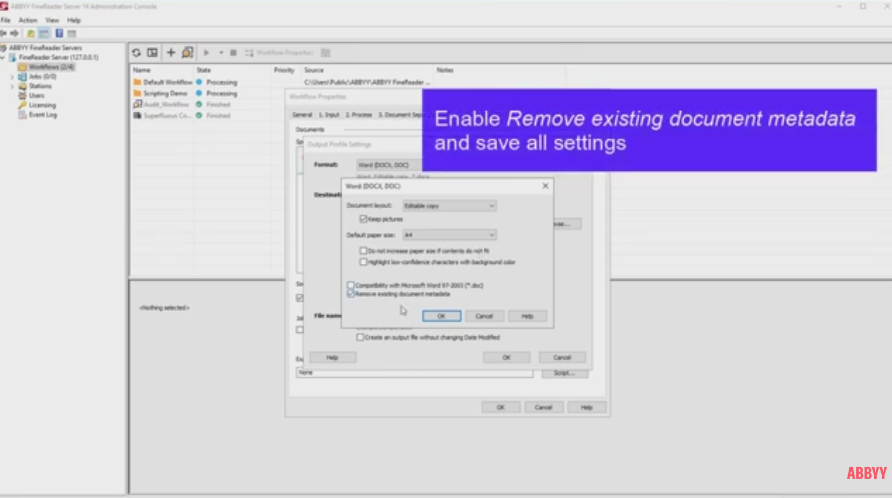Toggle the Show/Hide Action Pane icon
The width and height of the screenshot is (892, 498).
(x=72, y=34)
